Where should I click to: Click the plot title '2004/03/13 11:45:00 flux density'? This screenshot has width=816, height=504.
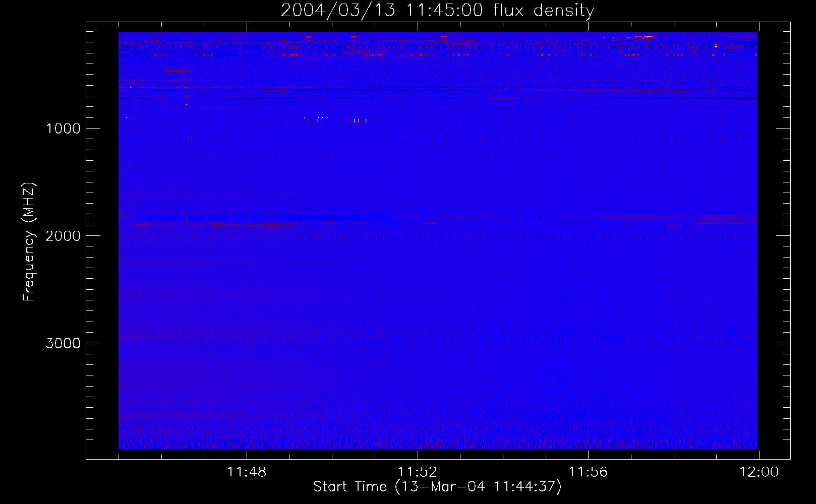(437, 11)
